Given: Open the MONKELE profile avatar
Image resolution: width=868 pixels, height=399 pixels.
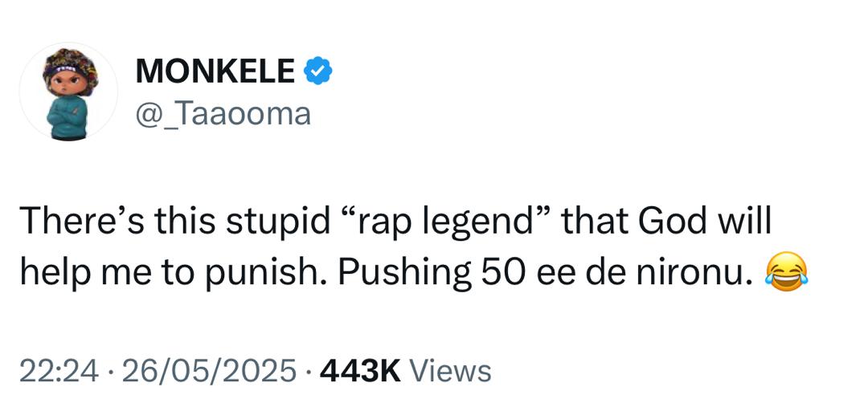Looking at the screenshot, I should [x=68, y=92].
